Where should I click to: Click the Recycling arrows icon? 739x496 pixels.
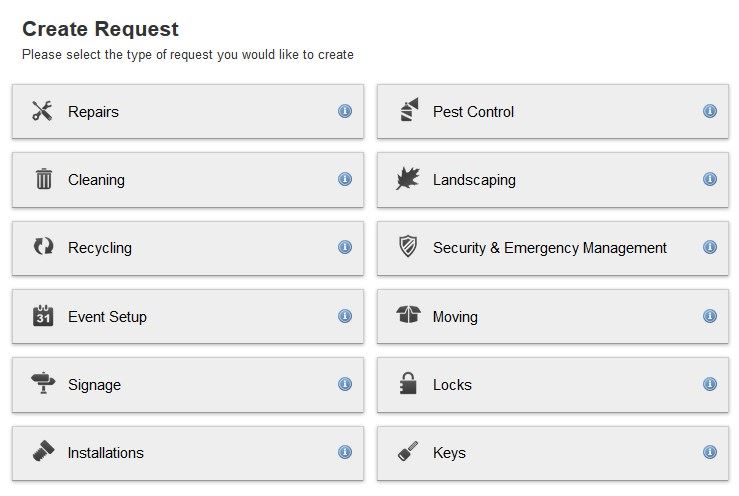43,247
